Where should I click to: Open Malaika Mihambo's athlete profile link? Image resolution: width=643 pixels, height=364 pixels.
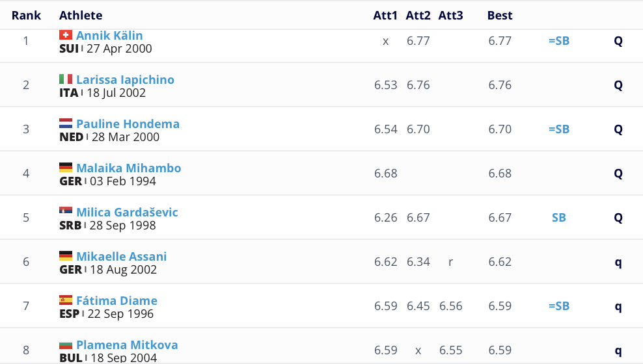tap(128, 168)
